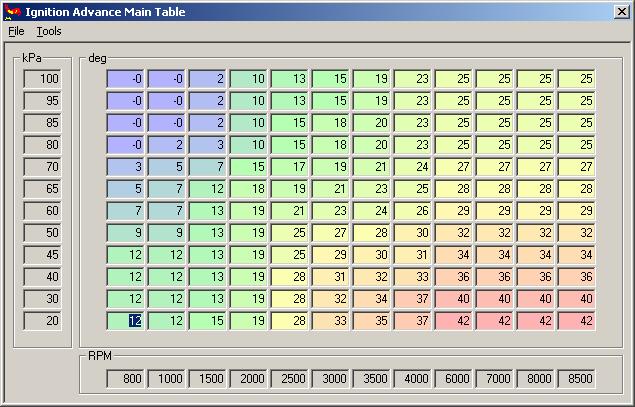Click the 17 deg cell at 70 kPa
Screen dimensions: 635x407
(x=289, y=166)
